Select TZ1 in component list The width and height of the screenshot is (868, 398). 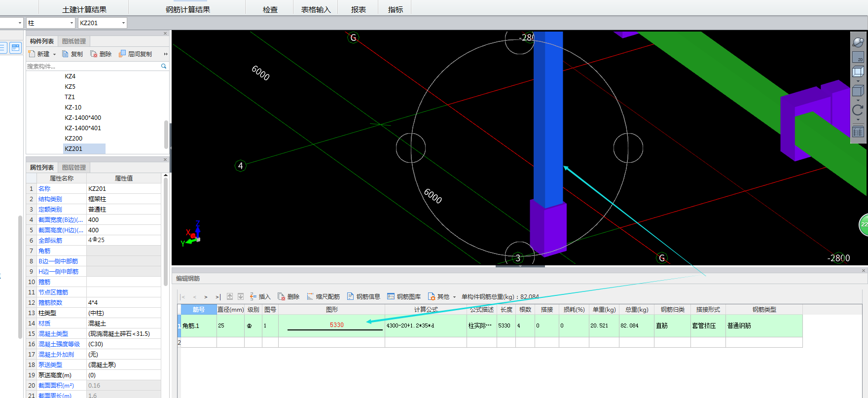click(70, 97)
